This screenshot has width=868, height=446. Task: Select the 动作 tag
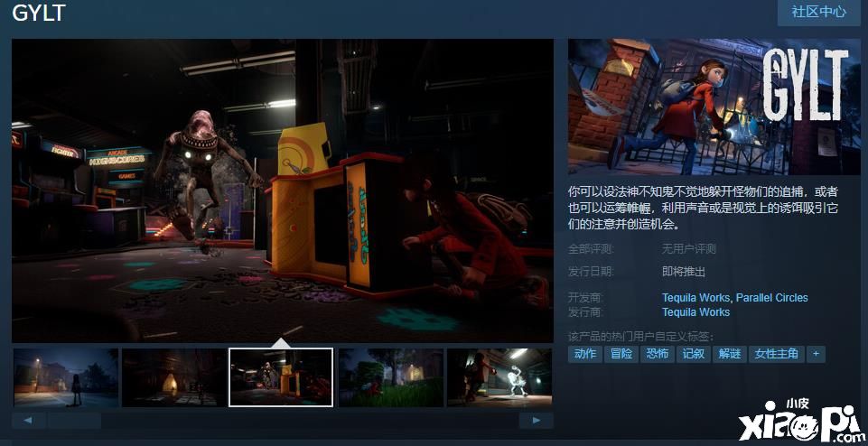pos(585,354)
